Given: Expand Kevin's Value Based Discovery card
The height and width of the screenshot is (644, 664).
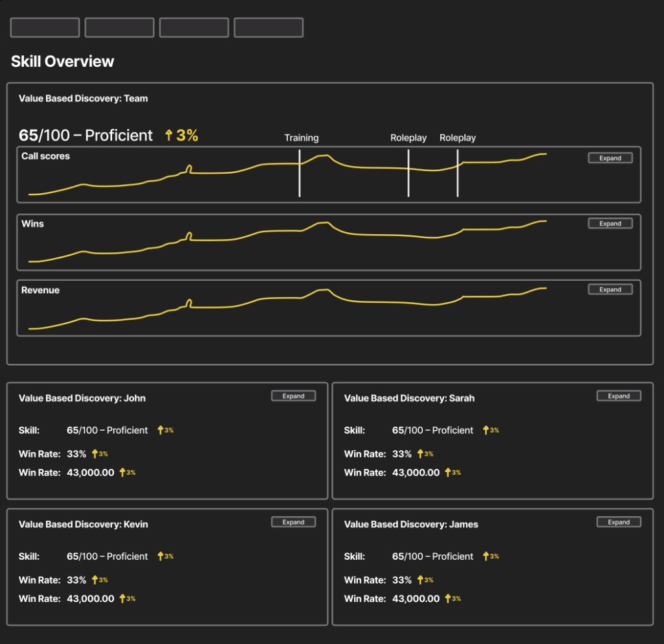Looking at the screenshot, I should [294, 522].
